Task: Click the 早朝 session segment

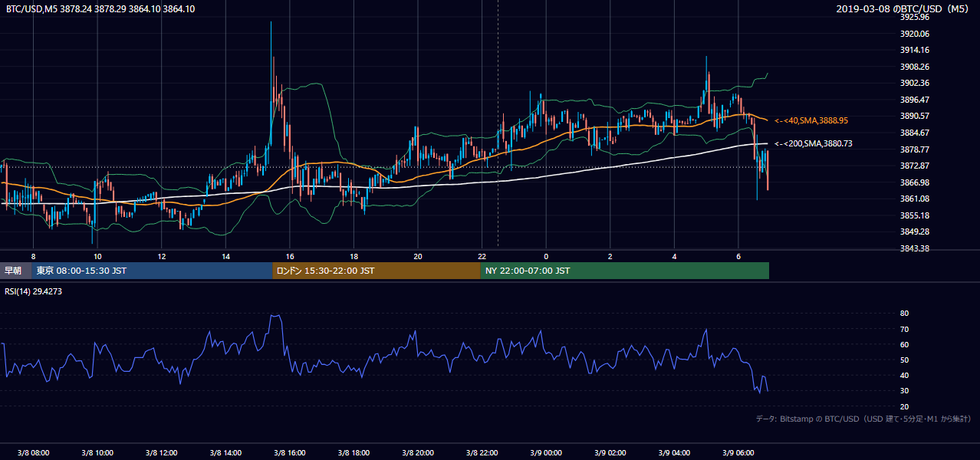Action: 15,271
